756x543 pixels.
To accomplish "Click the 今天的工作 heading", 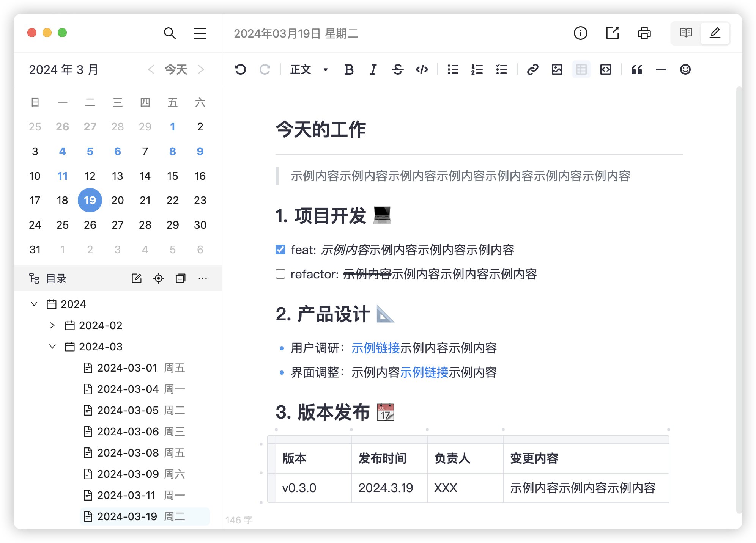I will click(x=321, y=129).
